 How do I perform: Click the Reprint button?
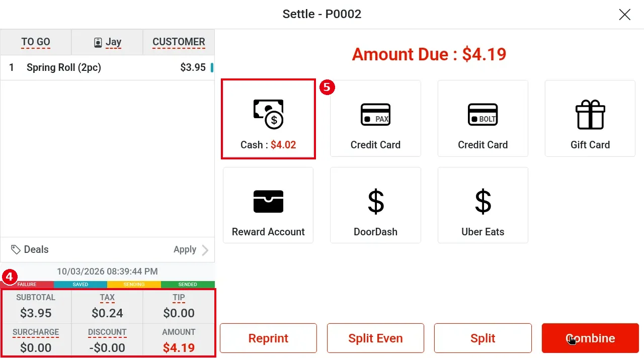268,338
